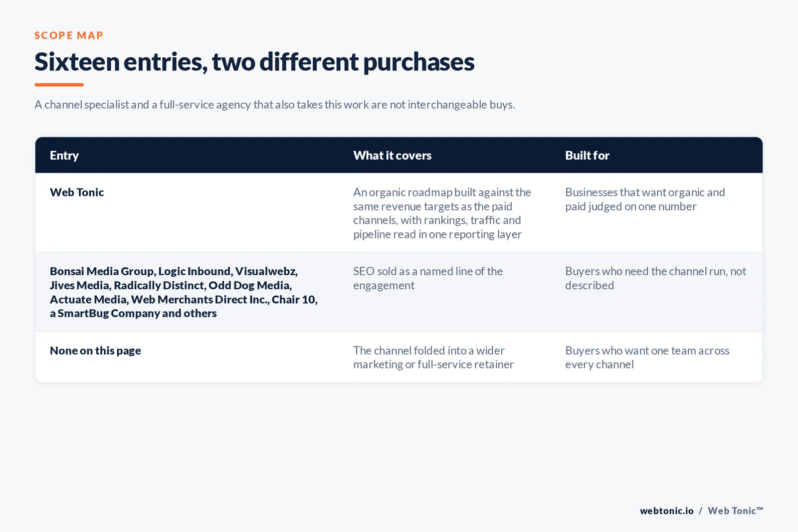Open the webtonic.io footer link

pos(666,511)
